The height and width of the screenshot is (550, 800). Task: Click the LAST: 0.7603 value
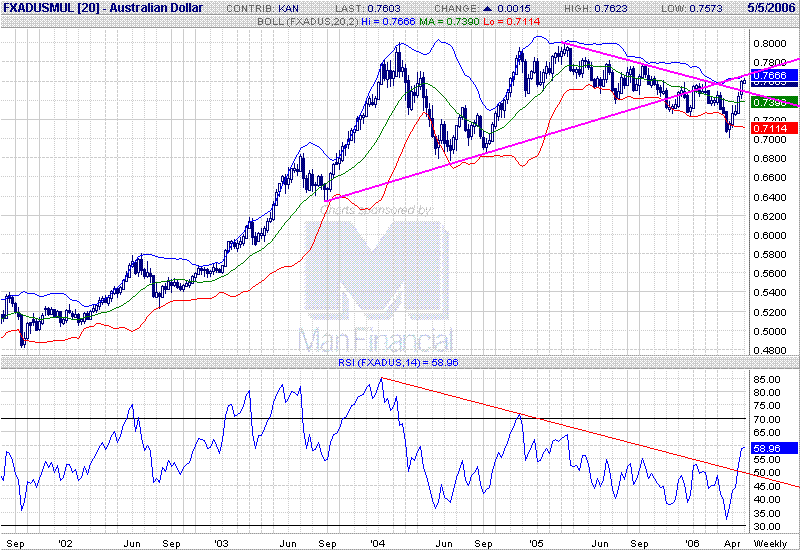tap(368, 9)
